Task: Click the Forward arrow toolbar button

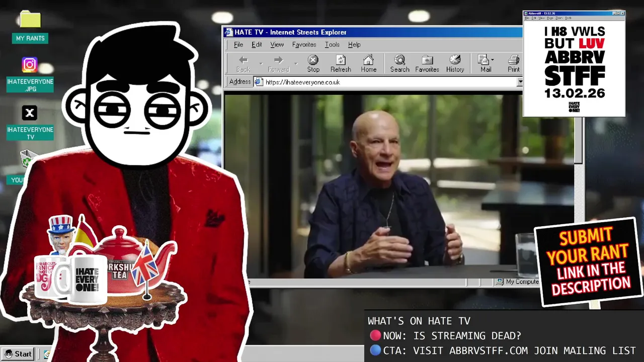Action: tap(278, 60)
